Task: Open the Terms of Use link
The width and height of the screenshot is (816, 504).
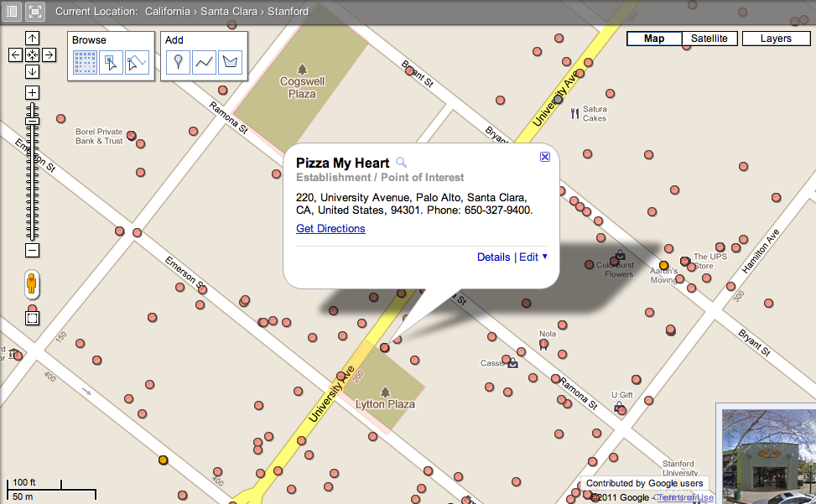Action: tap(685, 498)
